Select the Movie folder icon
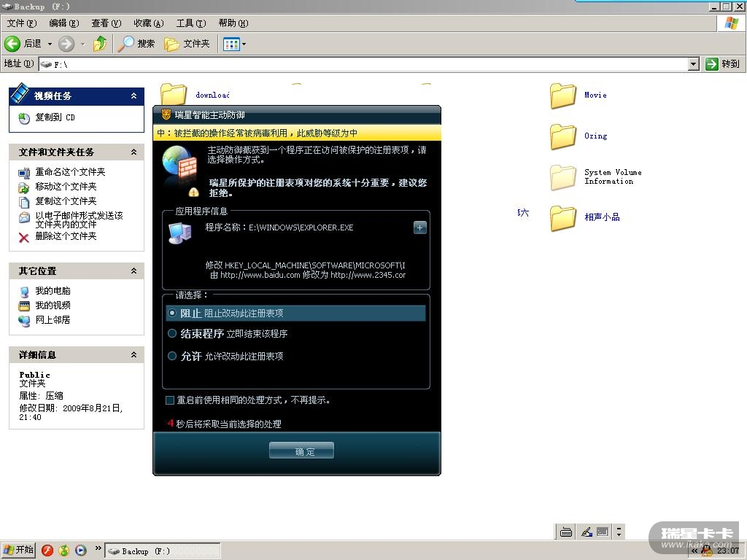Image resolution: width=747 pixels, height=560 pixels. (x=563, y=96)
